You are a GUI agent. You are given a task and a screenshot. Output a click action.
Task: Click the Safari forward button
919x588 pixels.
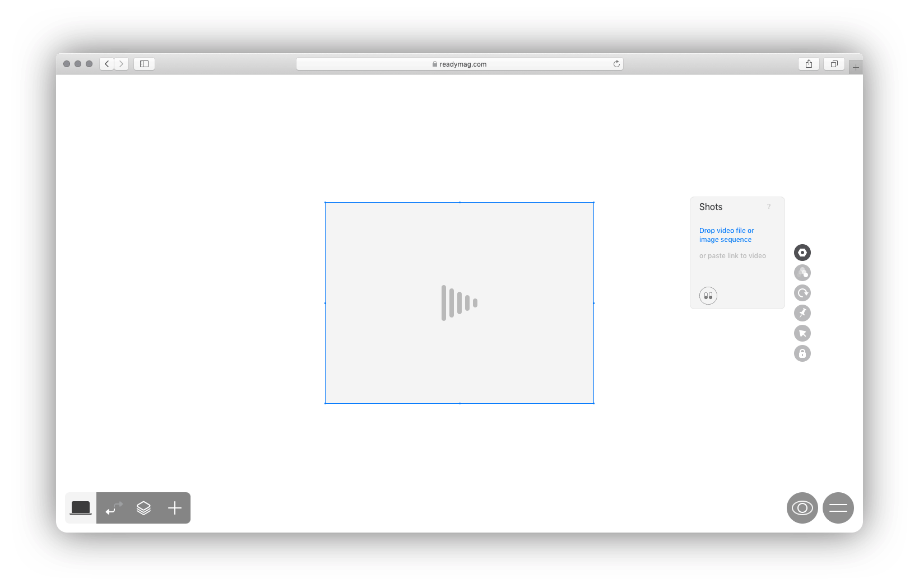[x=122, y=64]
